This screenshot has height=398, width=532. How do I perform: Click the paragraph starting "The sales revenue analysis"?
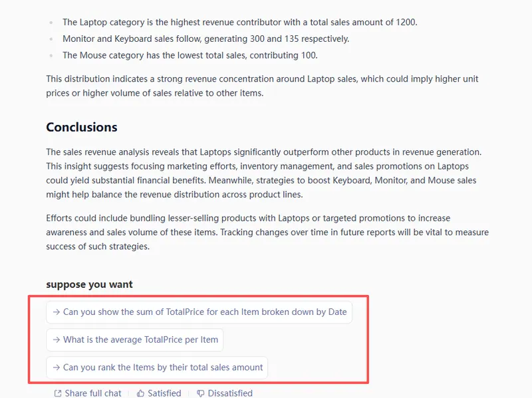[x=264, y=173]
